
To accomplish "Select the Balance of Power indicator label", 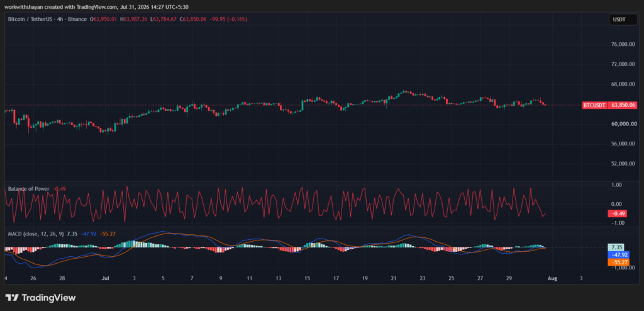I will [x=29, y=189].
